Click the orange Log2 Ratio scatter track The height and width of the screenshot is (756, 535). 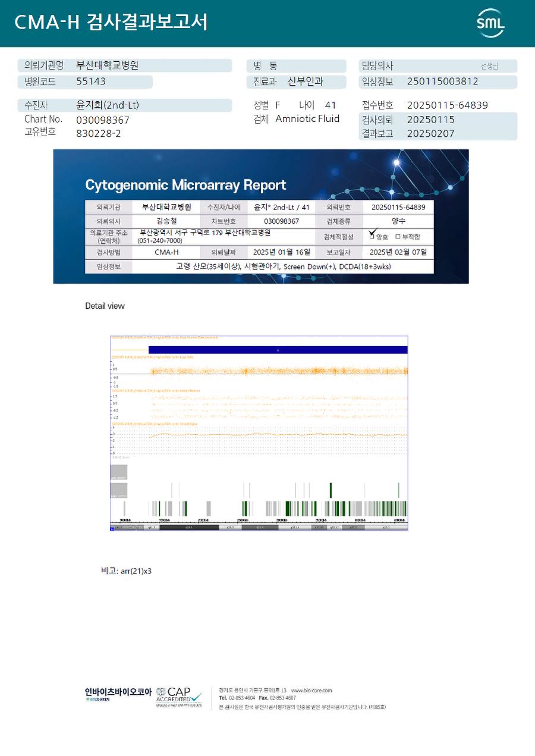pyautogui.click(x=278, y=371)
